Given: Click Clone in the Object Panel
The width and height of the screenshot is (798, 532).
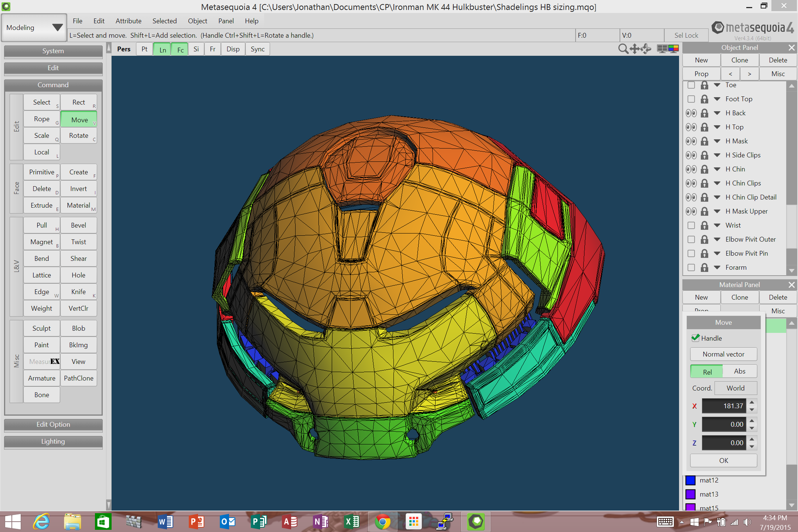Looking at the screenshot, I should (x=740, y=60).
